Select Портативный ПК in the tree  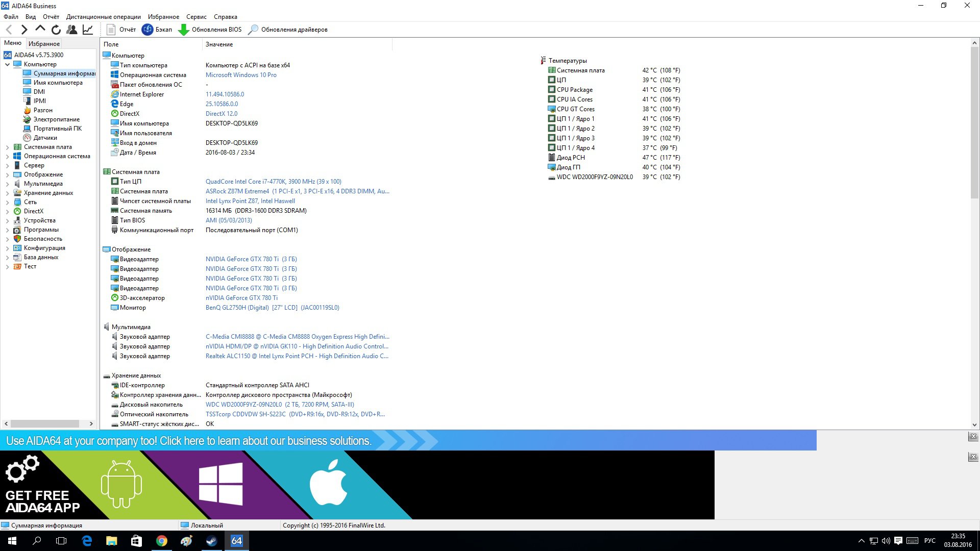58,129
